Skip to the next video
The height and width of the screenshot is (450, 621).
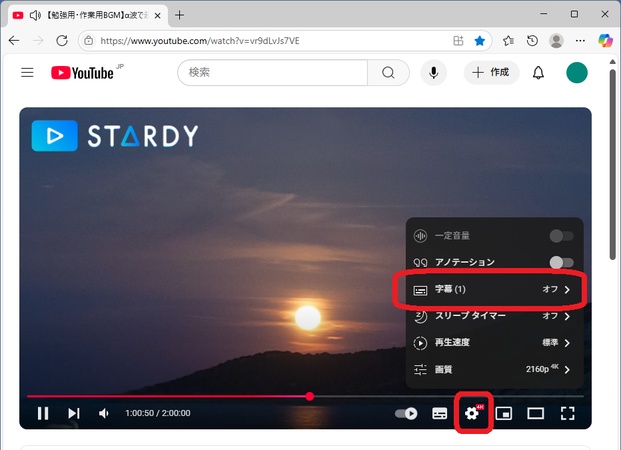pos(74,413)
